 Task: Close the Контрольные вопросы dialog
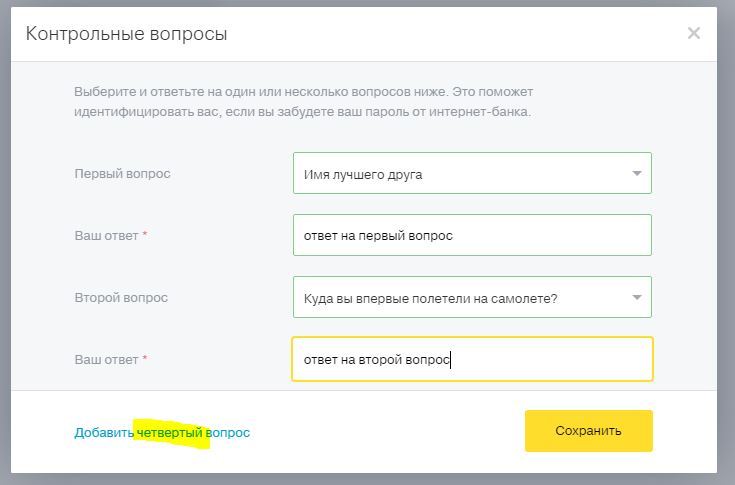(x=694, y=33)
